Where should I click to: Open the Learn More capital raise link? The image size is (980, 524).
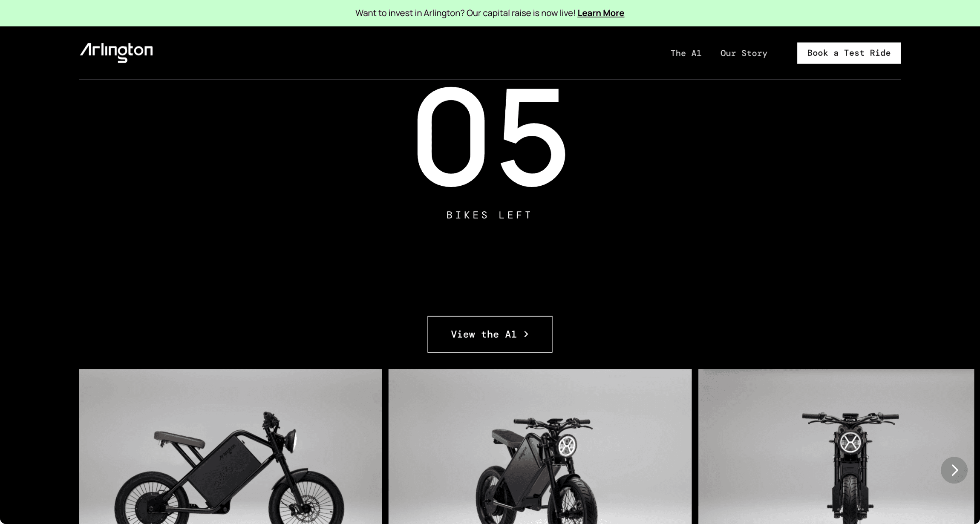click(x=601, y=13)
